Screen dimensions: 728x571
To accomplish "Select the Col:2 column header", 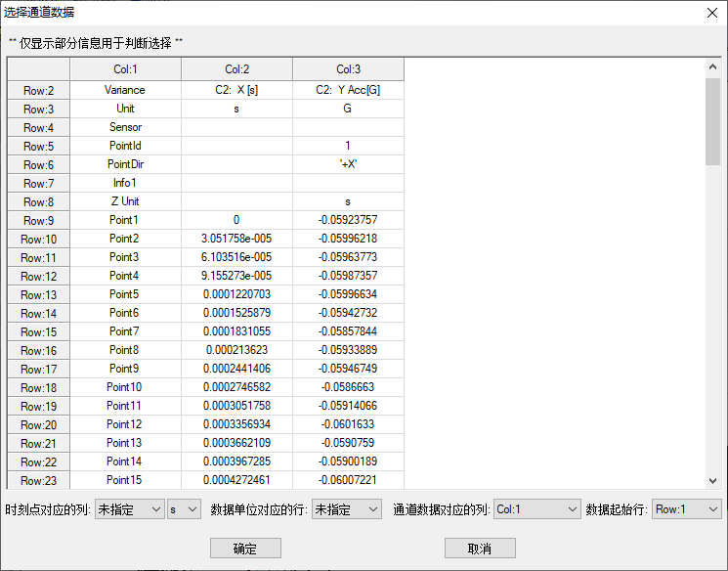I will 236,69.
